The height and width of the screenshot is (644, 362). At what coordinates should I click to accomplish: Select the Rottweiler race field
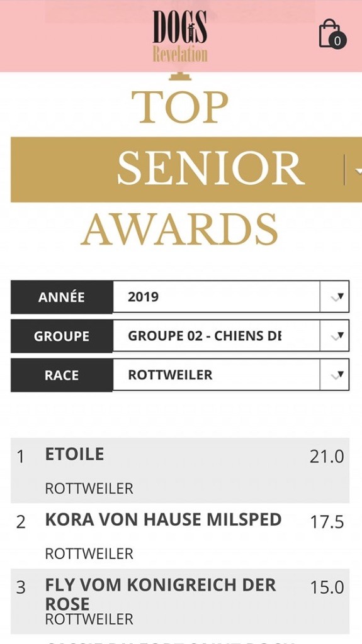tap(217, 375)
